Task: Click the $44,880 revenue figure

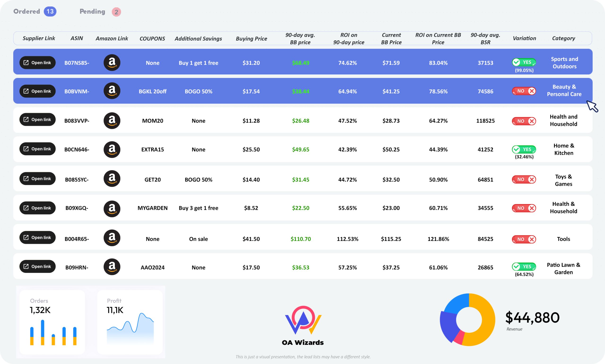Action: click(532, 317)
